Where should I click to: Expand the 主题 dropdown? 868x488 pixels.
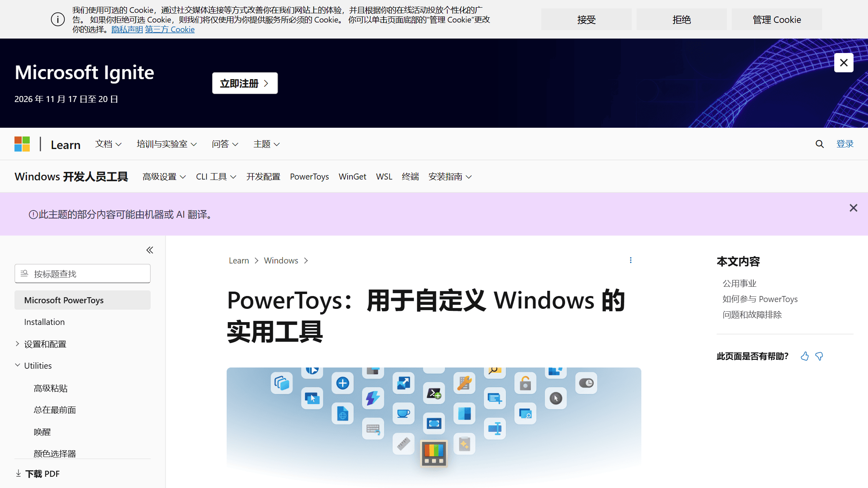tap(266, 144)
